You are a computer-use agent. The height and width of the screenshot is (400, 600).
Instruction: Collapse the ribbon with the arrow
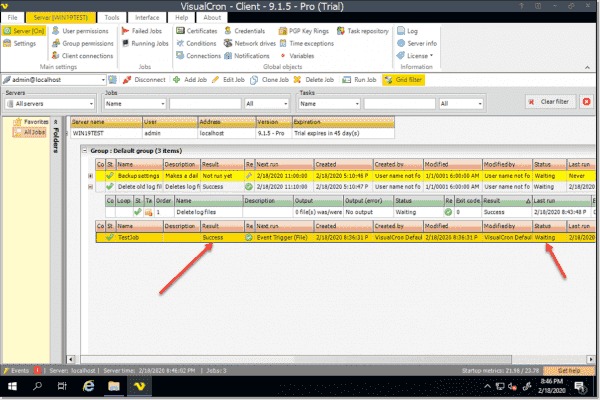pos(587,67)
